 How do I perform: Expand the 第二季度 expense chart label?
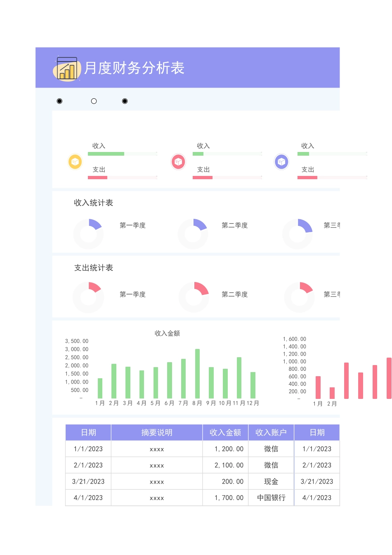point(234,294)
